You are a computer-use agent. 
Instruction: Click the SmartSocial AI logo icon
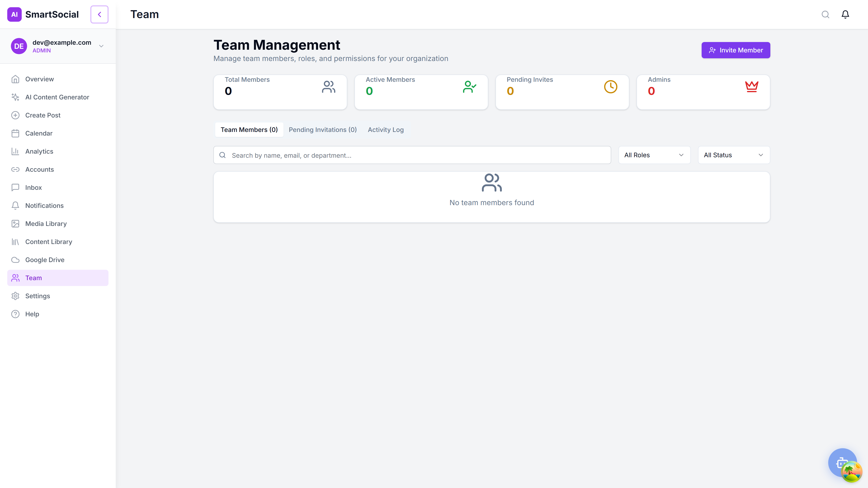(x=14, y=14)
